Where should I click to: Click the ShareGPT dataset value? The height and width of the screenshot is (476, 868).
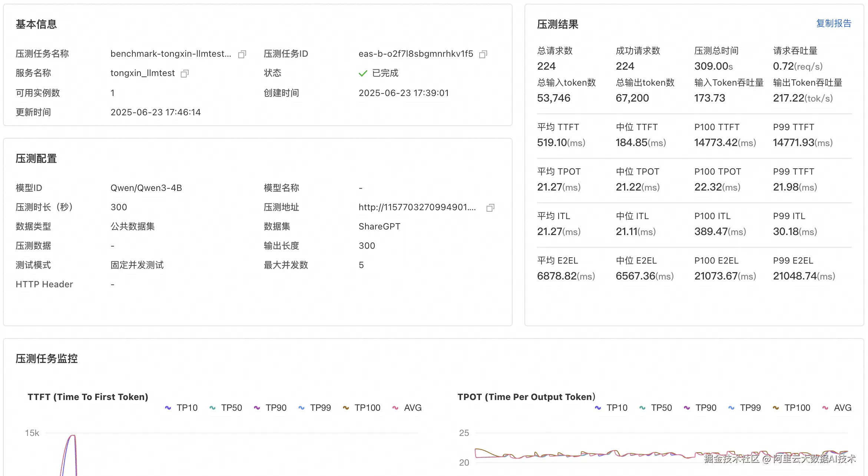380,227
